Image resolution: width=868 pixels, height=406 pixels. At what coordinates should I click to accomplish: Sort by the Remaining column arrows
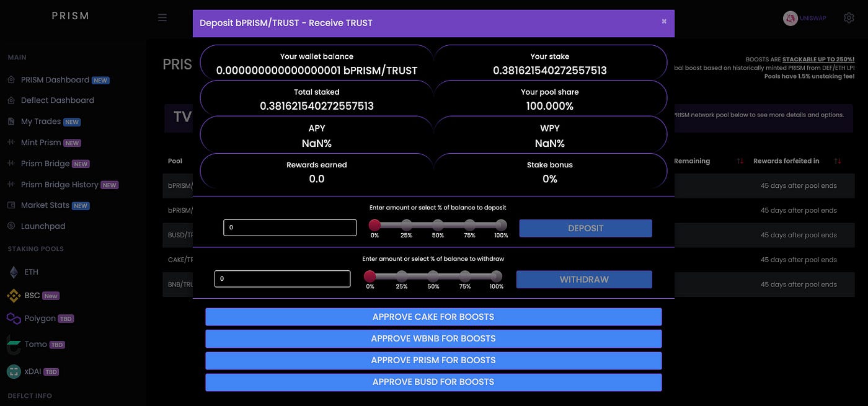[x=740, y=161]
